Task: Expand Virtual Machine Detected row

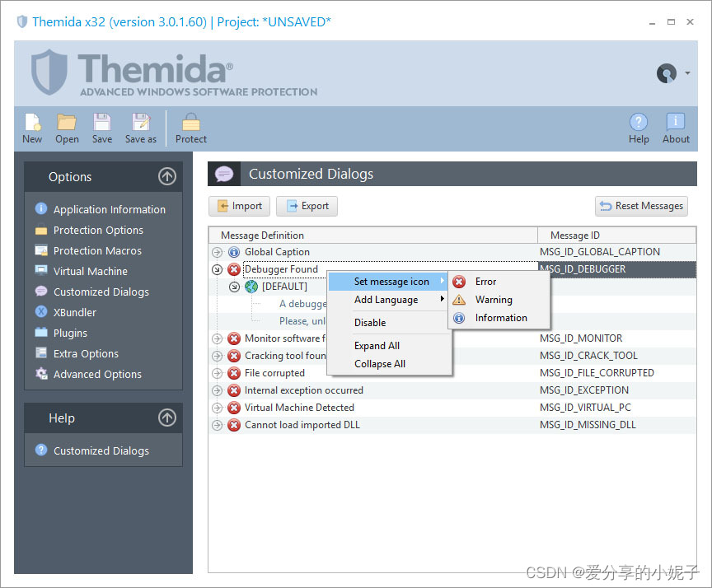Action: click(217, 408)
